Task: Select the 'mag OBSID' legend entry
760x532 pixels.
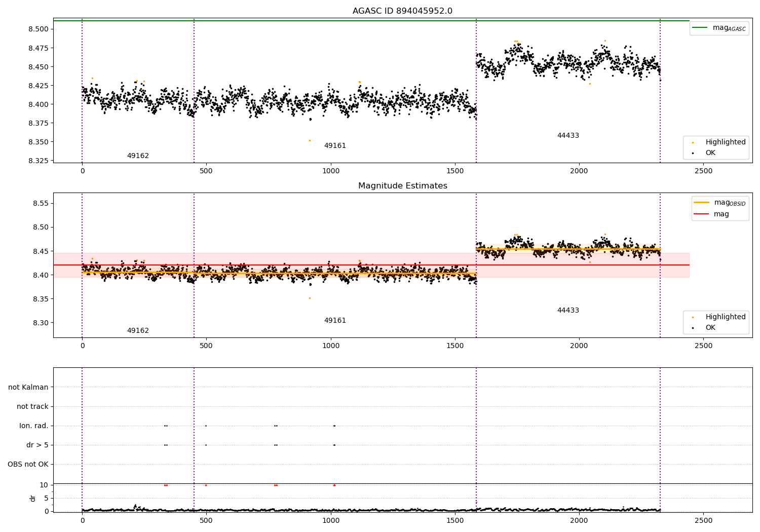Action: tap(719, 203)
